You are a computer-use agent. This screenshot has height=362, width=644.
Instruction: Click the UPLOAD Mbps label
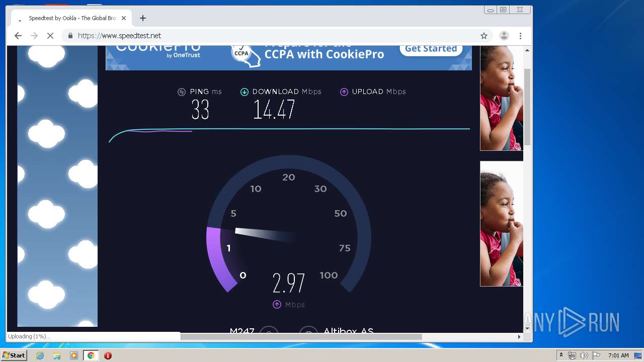[379, 92]
